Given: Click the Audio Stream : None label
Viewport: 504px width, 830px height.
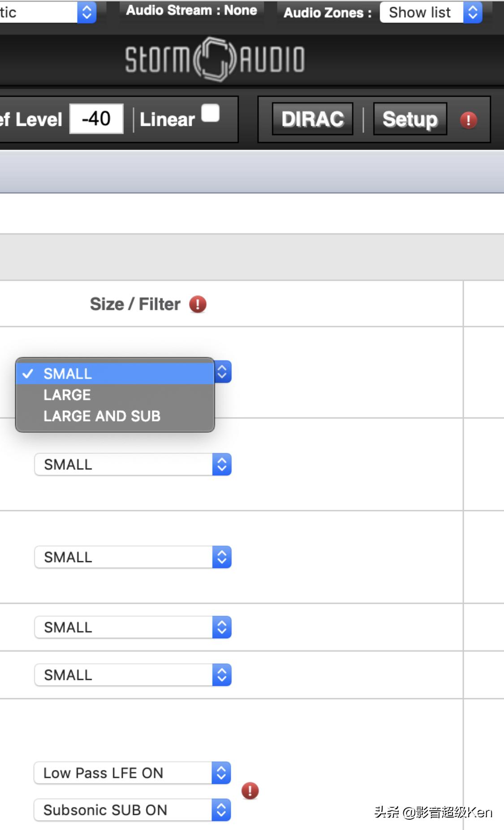Looking at the screenshot, I should coord(191,10).
